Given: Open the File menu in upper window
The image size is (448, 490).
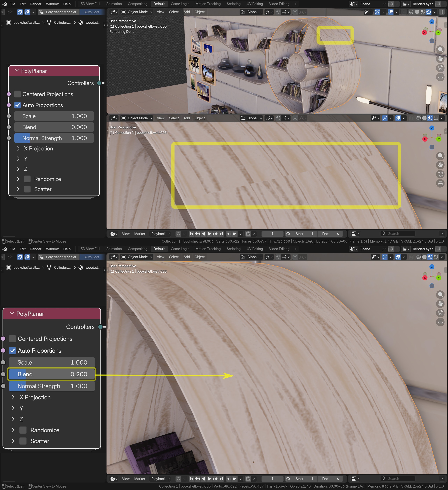Looking at the screenshot, I should 12,4.
